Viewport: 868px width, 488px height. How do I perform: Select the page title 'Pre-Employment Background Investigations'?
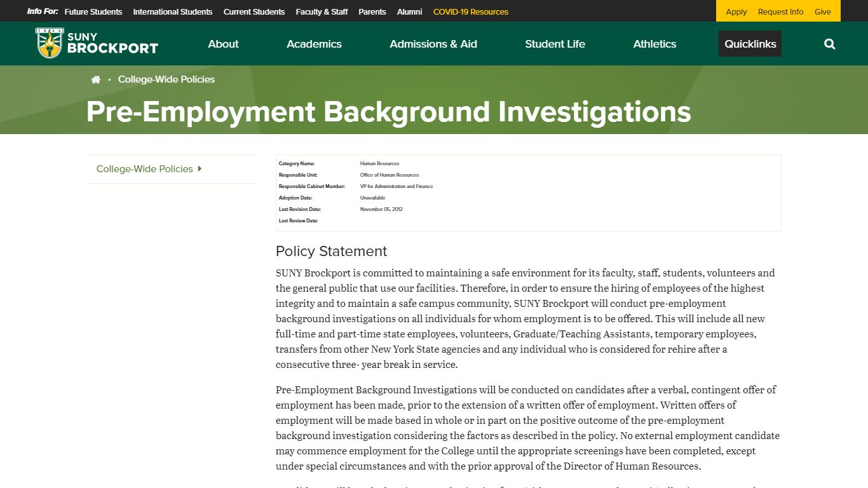click(x=388, y=112)
